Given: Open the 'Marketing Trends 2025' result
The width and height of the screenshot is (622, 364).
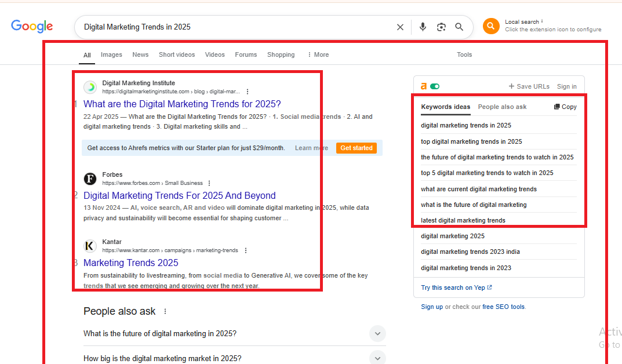Looking at the screenshot, I should (x=131, y=263).
